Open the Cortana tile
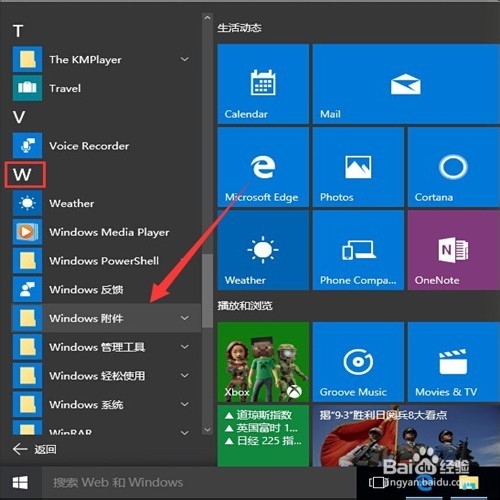This screenshot has height=500, width=500. tap(454, 167)
